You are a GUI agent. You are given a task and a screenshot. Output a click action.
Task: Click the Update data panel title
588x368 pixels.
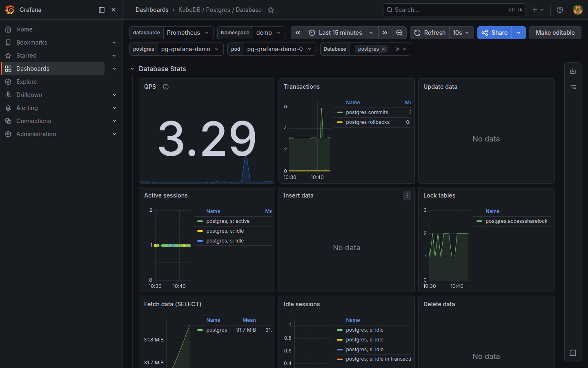pyautogui.click(x=440, y=87)
